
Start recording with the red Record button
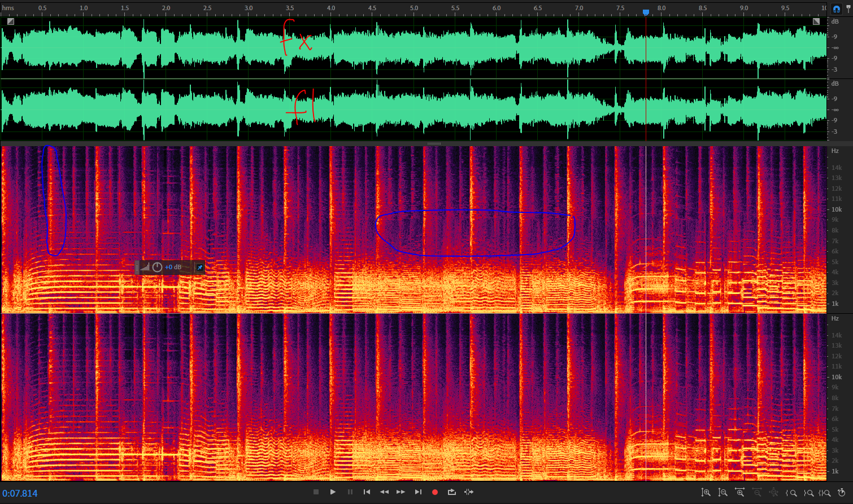click(435, 492)
